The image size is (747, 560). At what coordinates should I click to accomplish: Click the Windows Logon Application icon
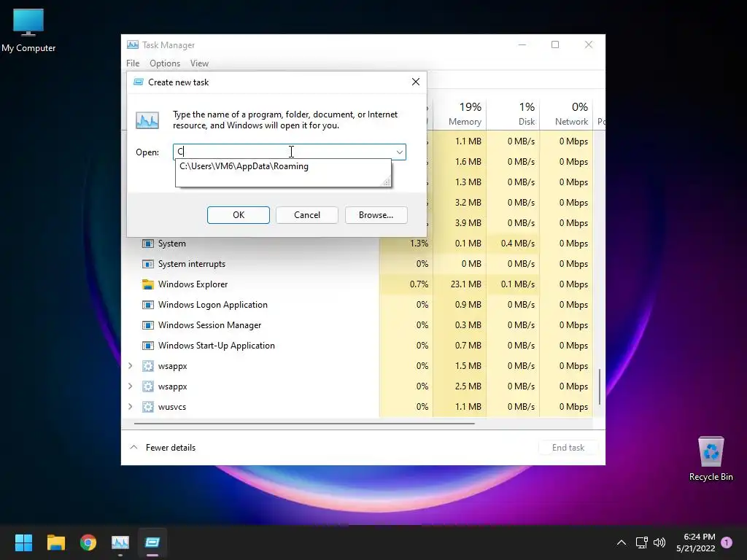point(148,305)
